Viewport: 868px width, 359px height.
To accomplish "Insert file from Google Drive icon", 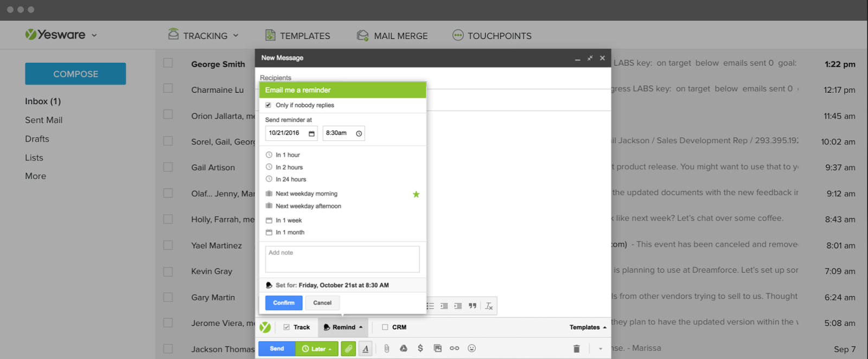I will (x=404, y=348).
